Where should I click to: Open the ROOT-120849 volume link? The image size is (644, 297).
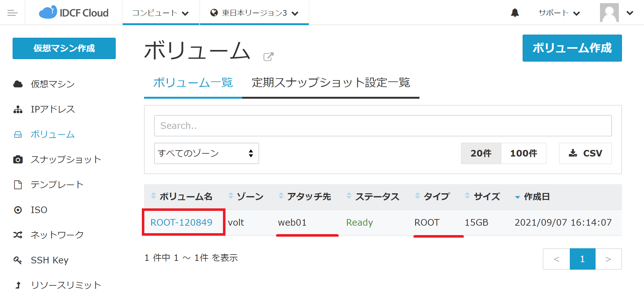tap(181, 223)
